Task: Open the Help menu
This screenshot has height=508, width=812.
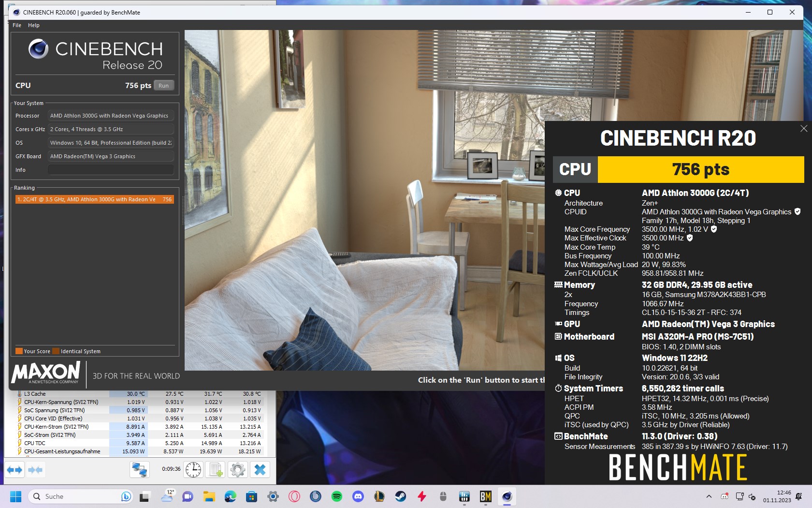Action: point(34,25)
